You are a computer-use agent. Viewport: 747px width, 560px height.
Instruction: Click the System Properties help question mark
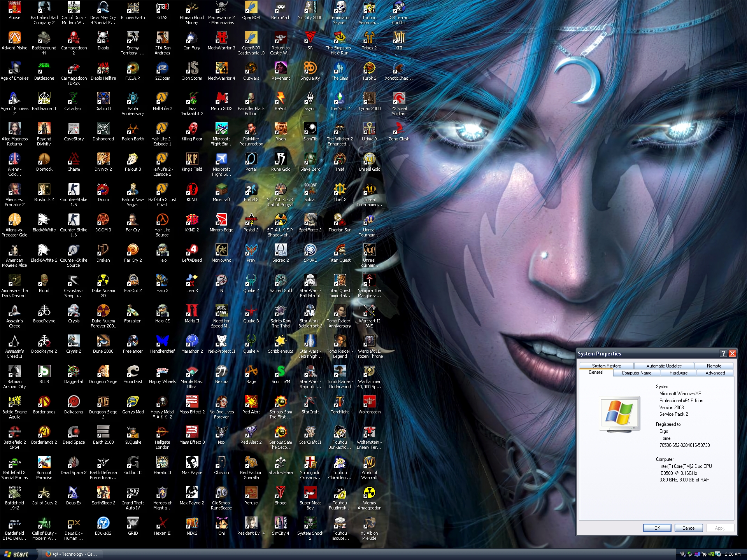pos(723,353)
